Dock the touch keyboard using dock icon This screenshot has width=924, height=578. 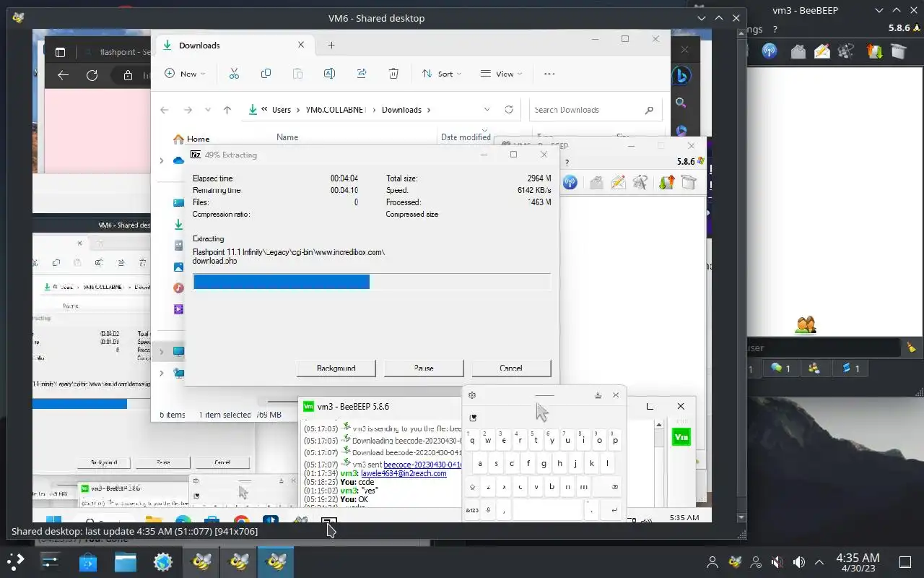[598, 395]
